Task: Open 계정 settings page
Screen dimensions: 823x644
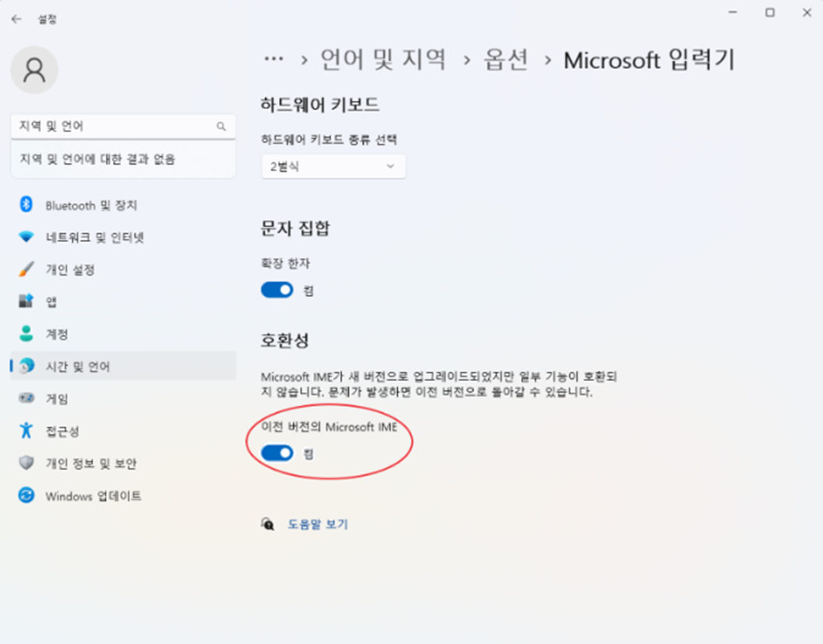Action: (123, 334)
